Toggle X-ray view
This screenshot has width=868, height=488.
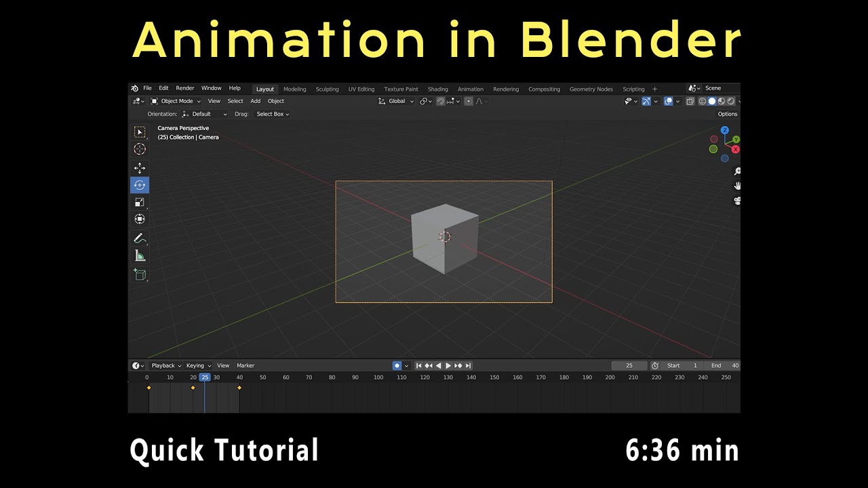tap(690, 102)
